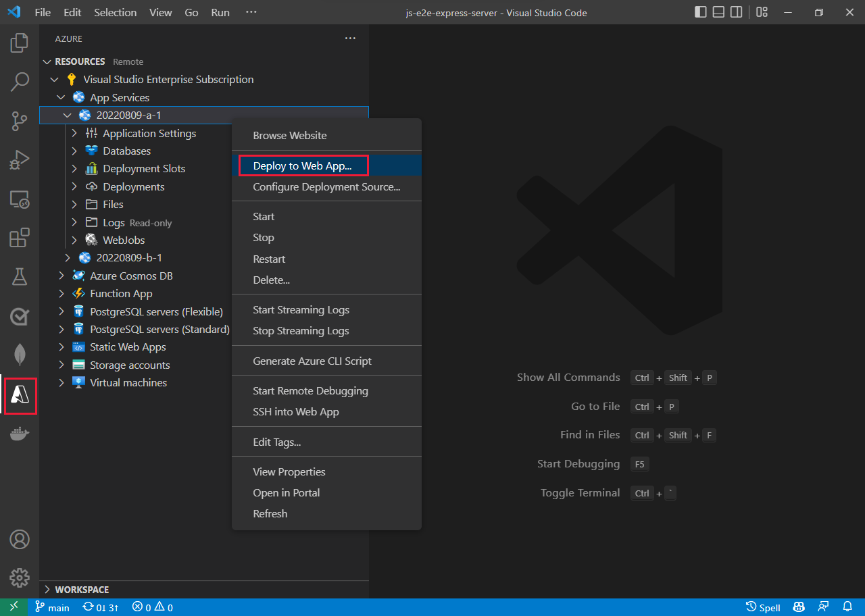Click the main branch indicator in status bar
The image size is (865, 616).
click(x=52, y=607)
